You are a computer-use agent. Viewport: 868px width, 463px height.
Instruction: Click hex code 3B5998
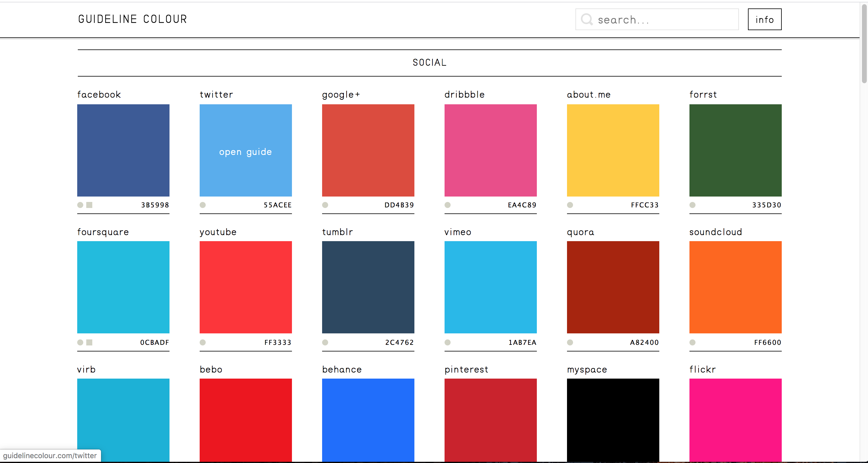coord(155,205)
